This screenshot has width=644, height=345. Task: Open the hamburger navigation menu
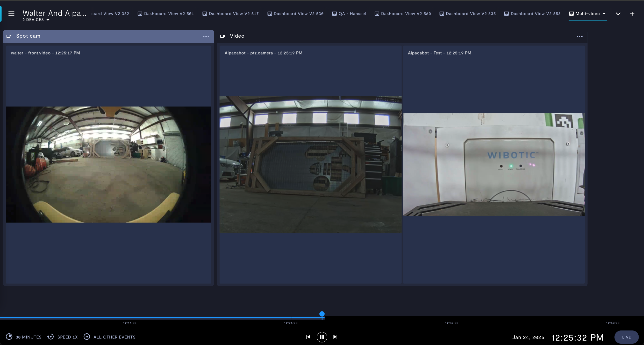pyautogui.click(x=11, y=14)
